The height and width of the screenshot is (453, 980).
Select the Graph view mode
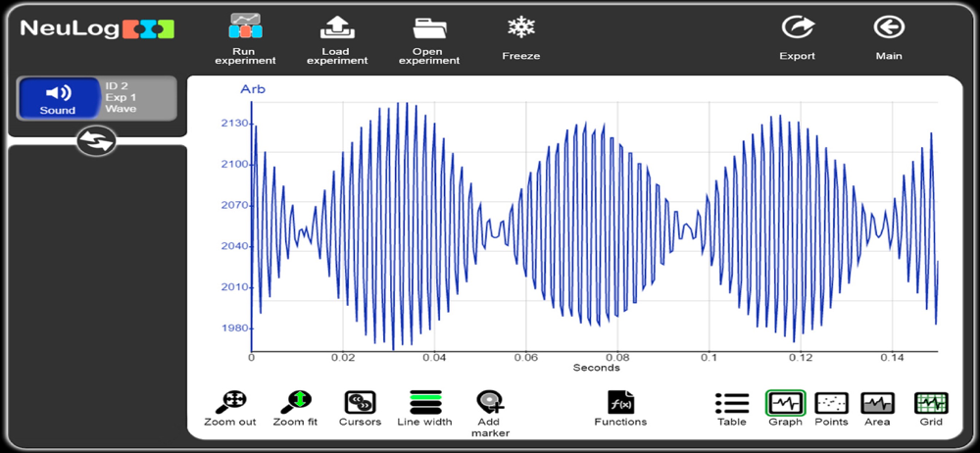tap(786, 403)
